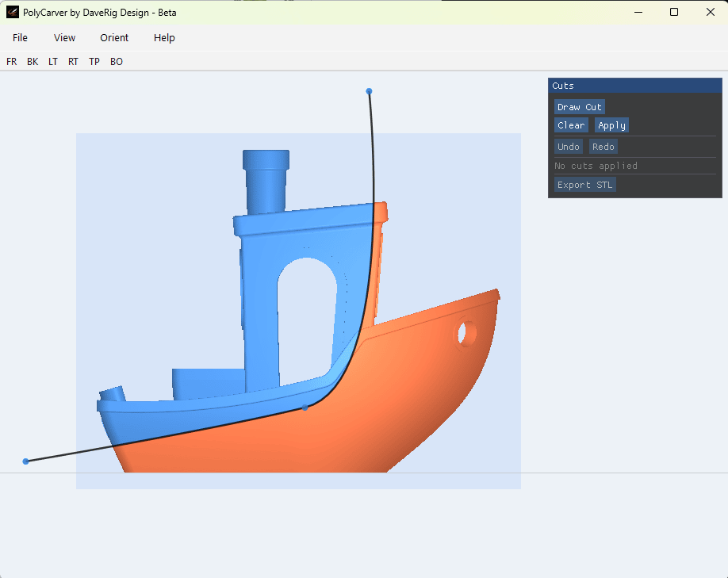Switch to front view with FR
The width and height of the screenshot is (728, 578).
pyautogui.click(x=12, y=62)
